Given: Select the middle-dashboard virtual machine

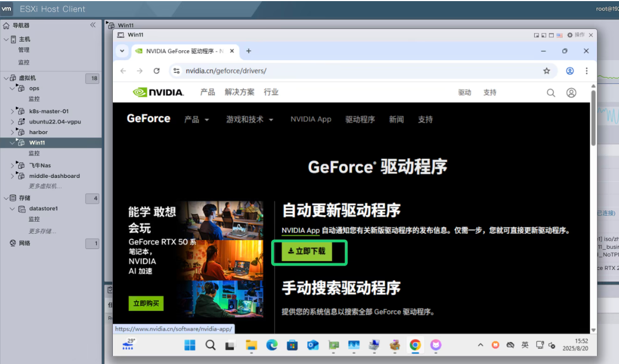Looking at the screenshot, I should coord(54,176).
